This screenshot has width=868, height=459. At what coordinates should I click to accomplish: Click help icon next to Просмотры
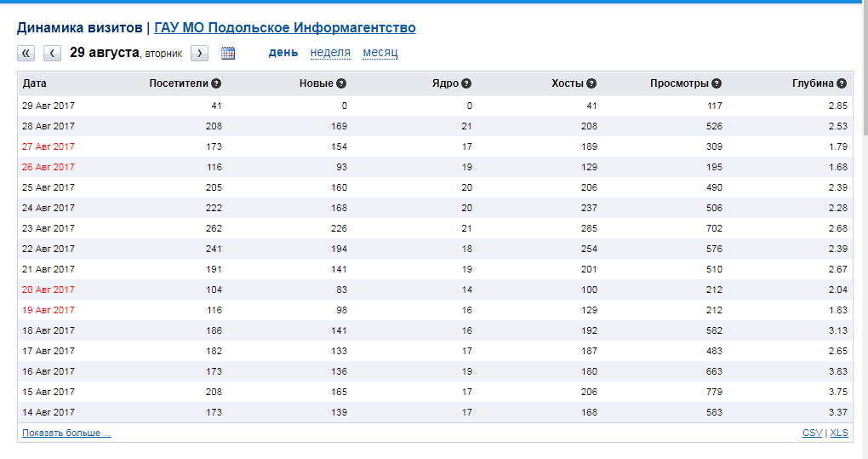click(x=717, y=83)
